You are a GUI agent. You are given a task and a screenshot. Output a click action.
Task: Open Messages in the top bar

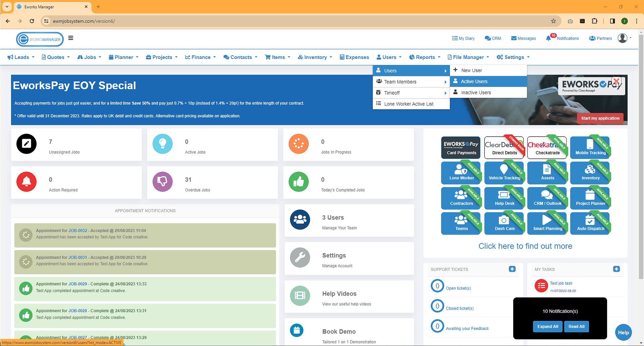coord(523,38)
